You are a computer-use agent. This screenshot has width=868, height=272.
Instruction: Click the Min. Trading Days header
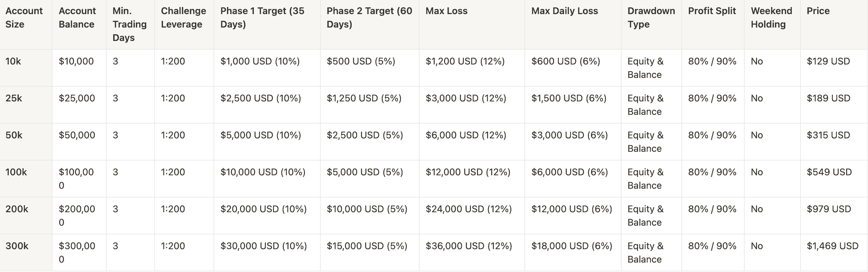coord(129,24)
